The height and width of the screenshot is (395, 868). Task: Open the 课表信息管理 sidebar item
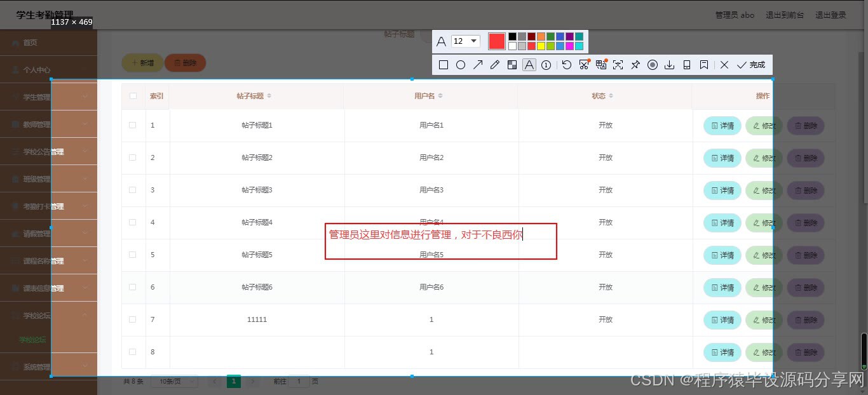(x=48, y=288)
